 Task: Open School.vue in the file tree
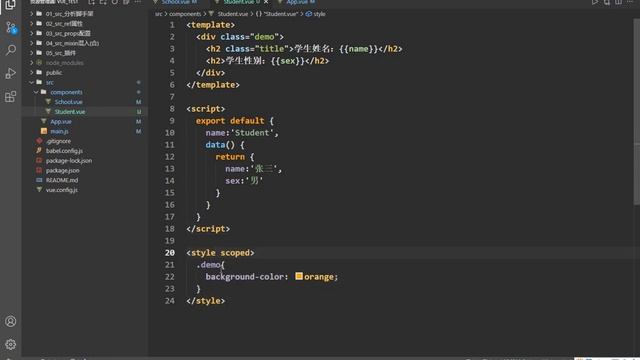pyautogui.click(x=68, y=102)
